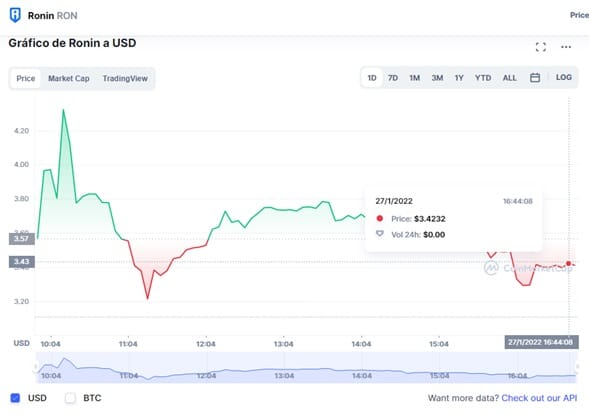Switch to the Market Cap tab

tap(69, 79)
